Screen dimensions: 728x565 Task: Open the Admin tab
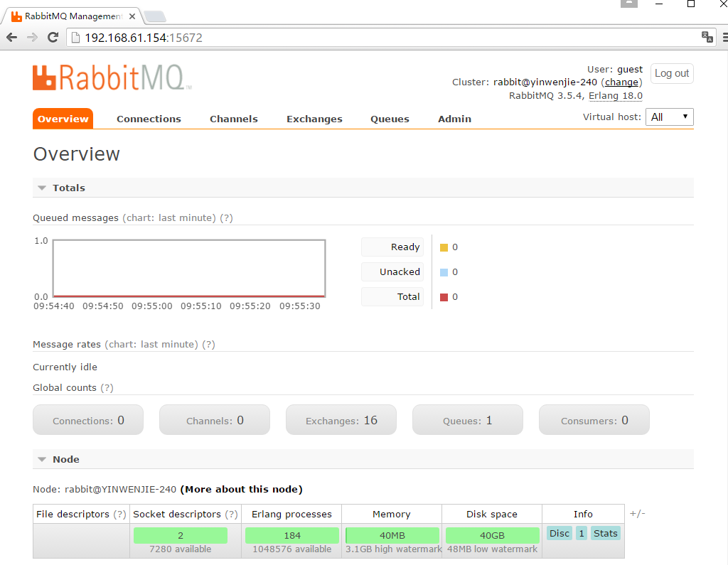pos(454,119)
